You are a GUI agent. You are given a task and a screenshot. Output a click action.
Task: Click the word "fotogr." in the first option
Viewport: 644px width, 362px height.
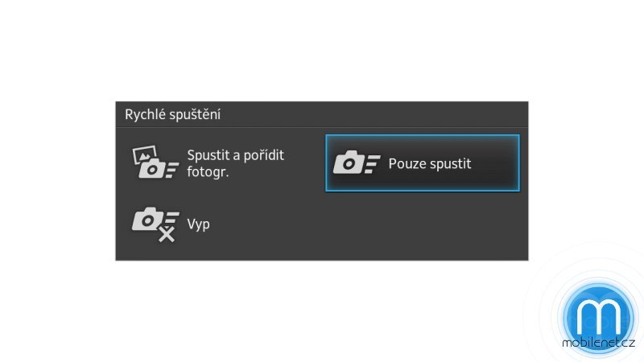tap(208, 171)
